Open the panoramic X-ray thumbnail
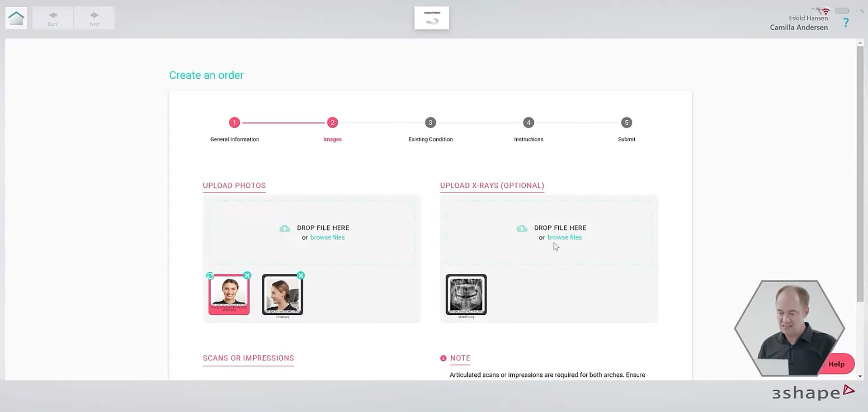This screenshot has height=412, width=868. click(x=466, y=294)
